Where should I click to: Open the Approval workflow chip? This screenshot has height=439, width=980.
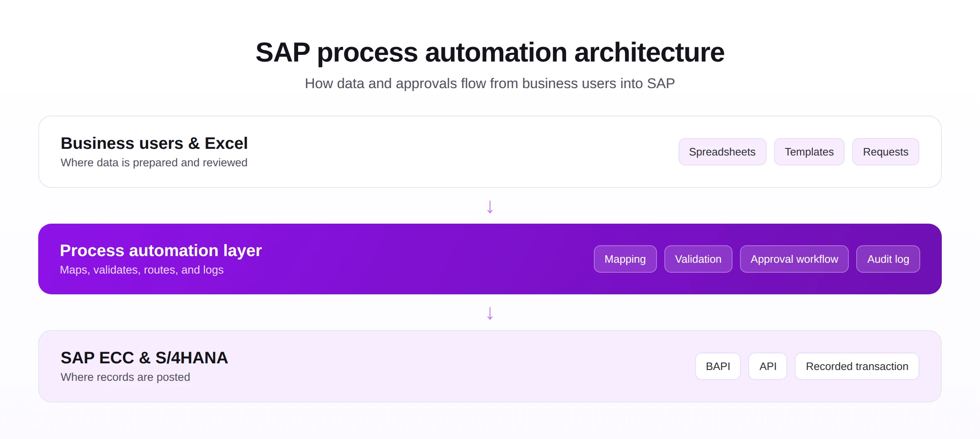794,259
